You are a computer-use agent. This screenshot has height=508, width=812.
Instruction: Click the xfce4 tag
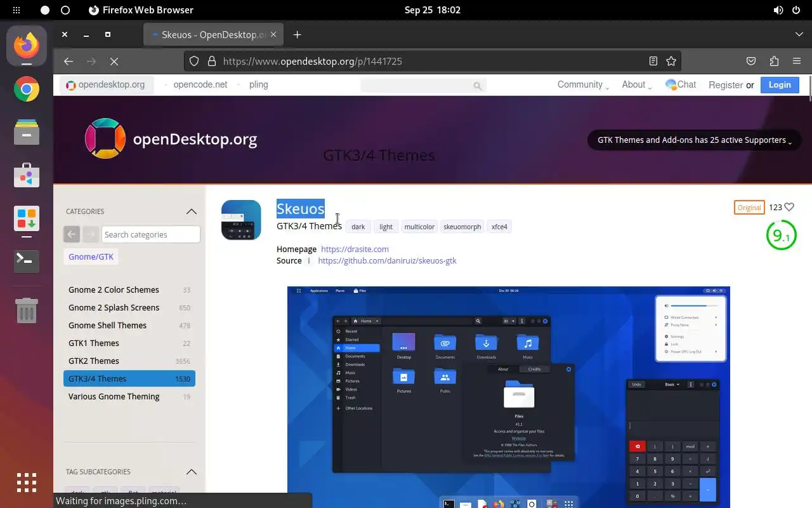499,227
